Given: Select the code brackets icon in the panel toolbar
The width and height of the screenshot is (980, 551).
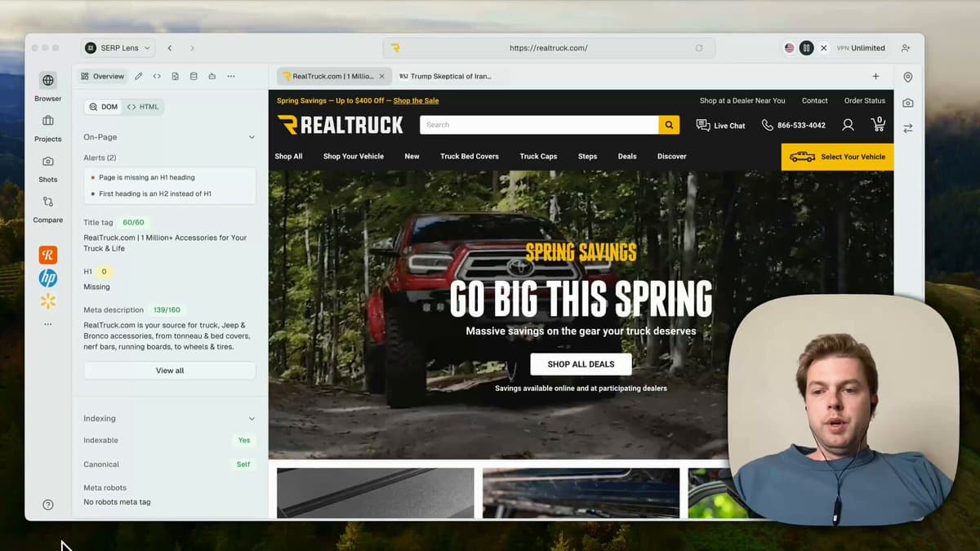Looking at the screenshot, I should click(x=157, y=76).
